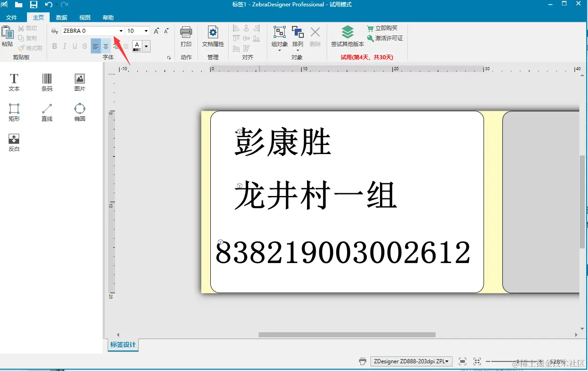588x371 pixels.
Task: Switch to the Home (主页) ribbon tab
Action: pos(38,17)
